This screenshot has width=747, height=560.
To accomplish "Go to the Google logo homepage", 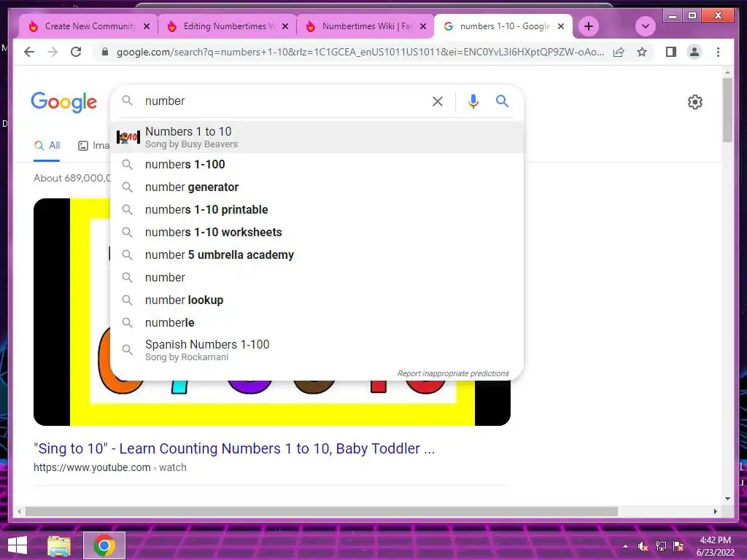I will (64, 102).
